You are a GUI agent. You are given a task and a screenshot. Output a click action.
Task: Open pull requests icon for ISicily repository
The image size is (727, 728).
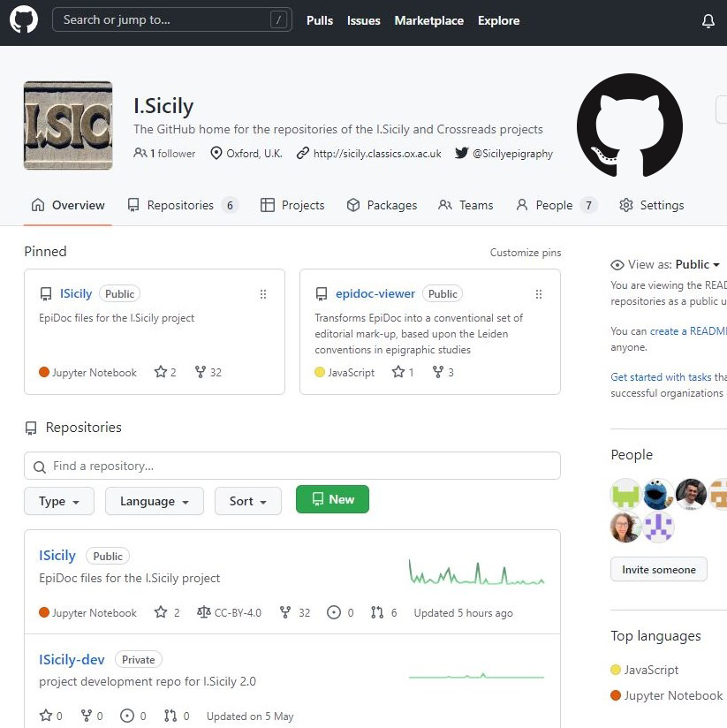[377, 612]
